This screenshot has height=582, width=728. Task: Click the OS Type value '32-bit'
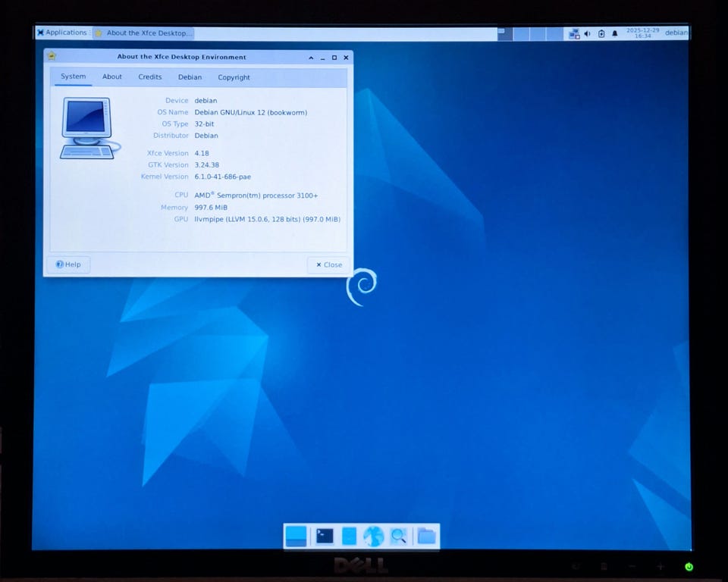coord(204,124)
